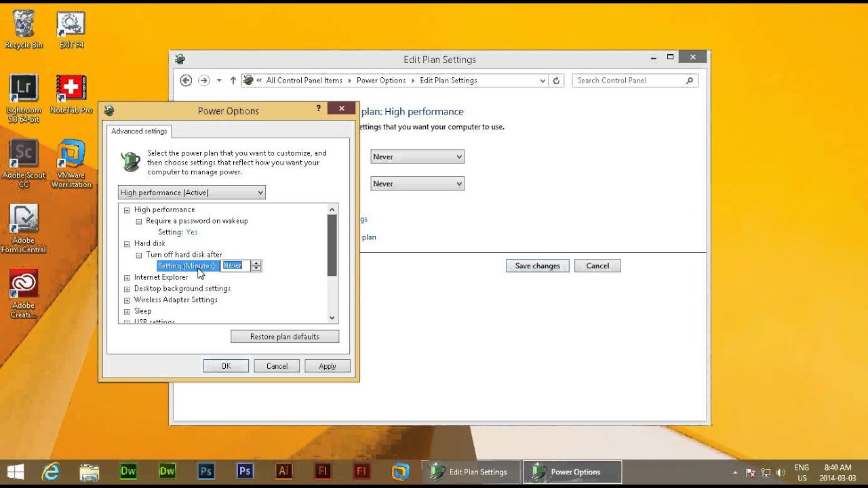Expand Desktop background settings node

pos(127,289)
